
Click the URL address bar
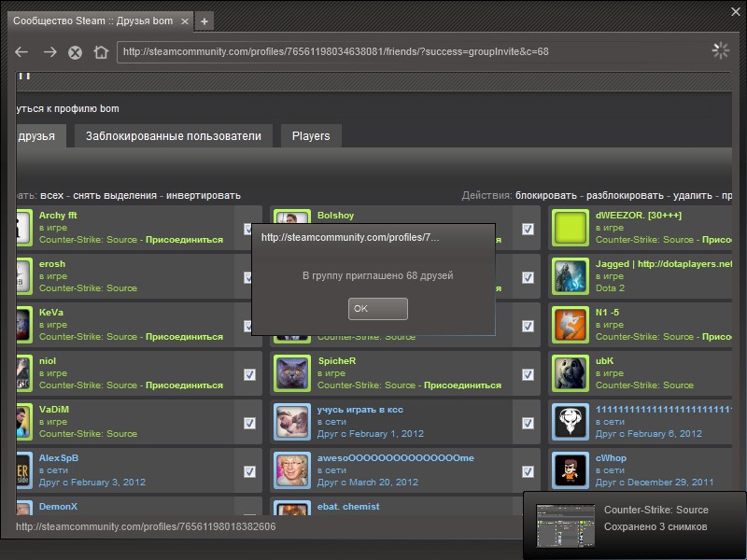click(410, 52)
